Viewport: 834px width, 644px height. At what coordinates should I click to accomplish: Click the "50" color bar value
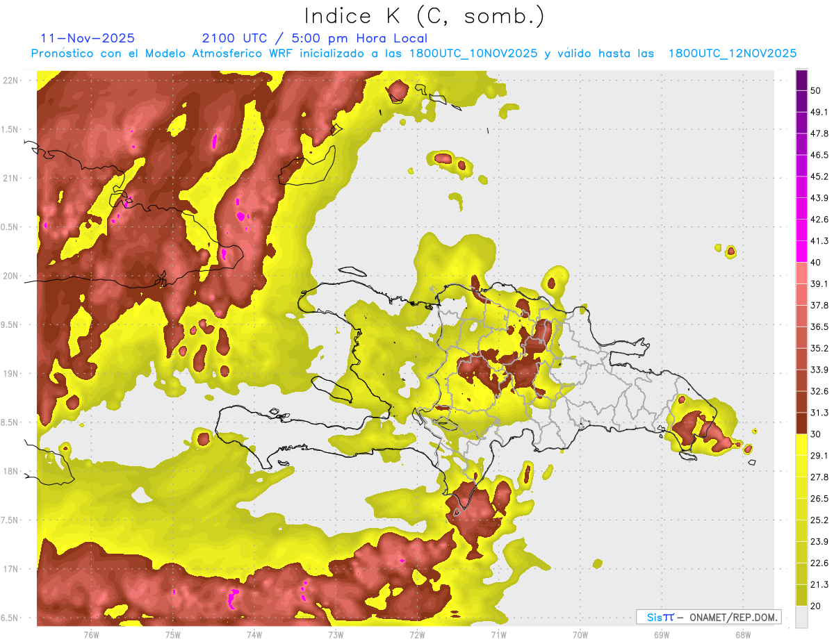coord(816,90)
